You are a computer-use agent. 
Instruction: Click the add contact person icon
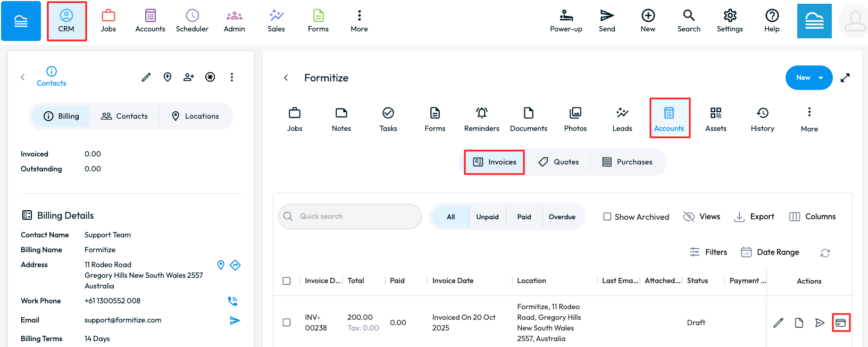pyautogui.click(x=189, y=77)
